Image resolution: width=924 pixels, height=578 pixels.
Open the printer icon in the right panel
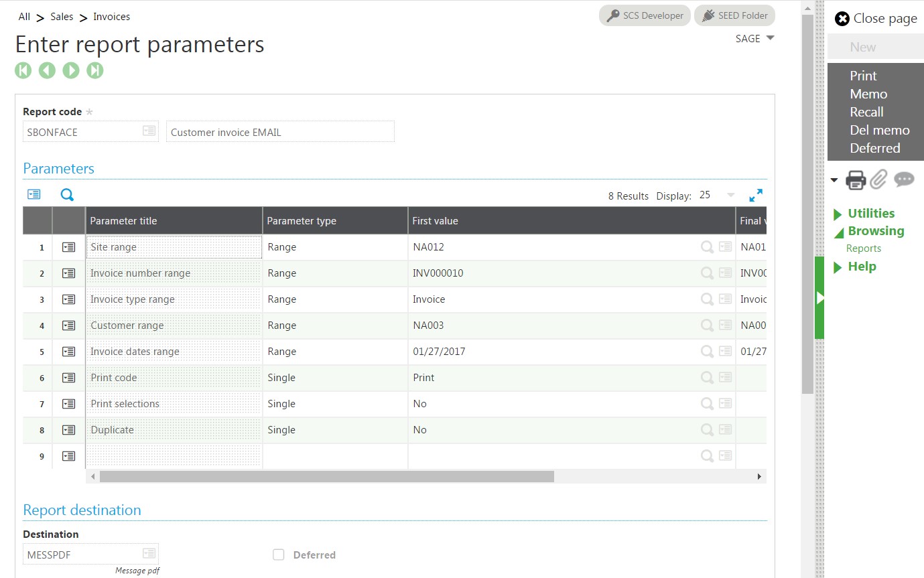[x=856, y=179]
